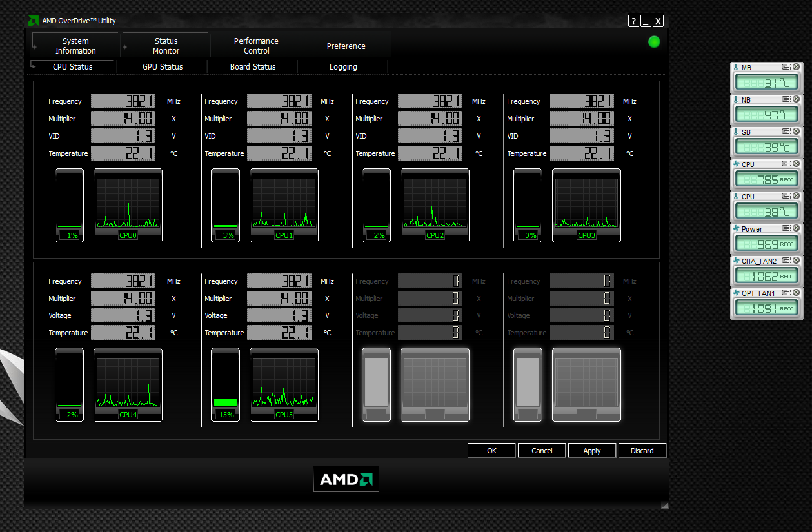The image size is (812, 532).
Task: Click the CPU3 usage history graph
Action: click(x=586, y=205)
